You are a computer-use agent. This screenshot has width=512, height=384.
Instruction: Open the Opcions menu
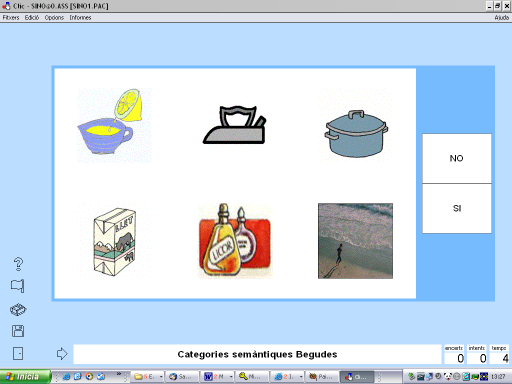tap(54, 18)
